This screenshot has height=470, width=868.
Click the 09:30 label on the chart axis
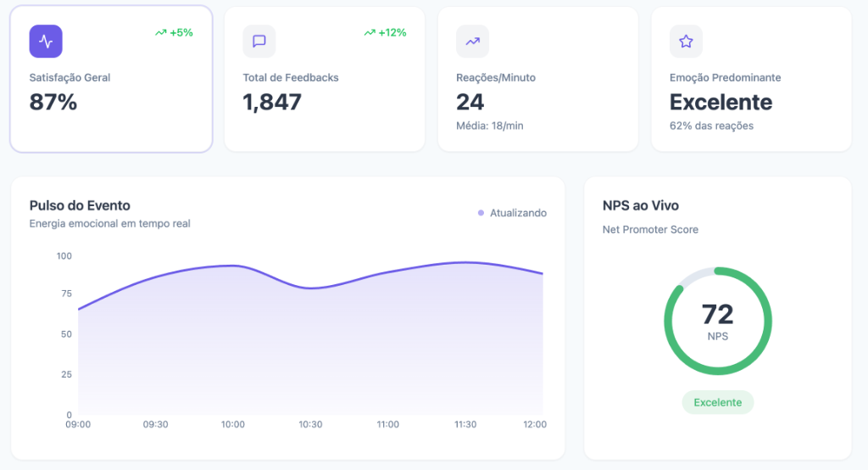click(x=156, y=424)
